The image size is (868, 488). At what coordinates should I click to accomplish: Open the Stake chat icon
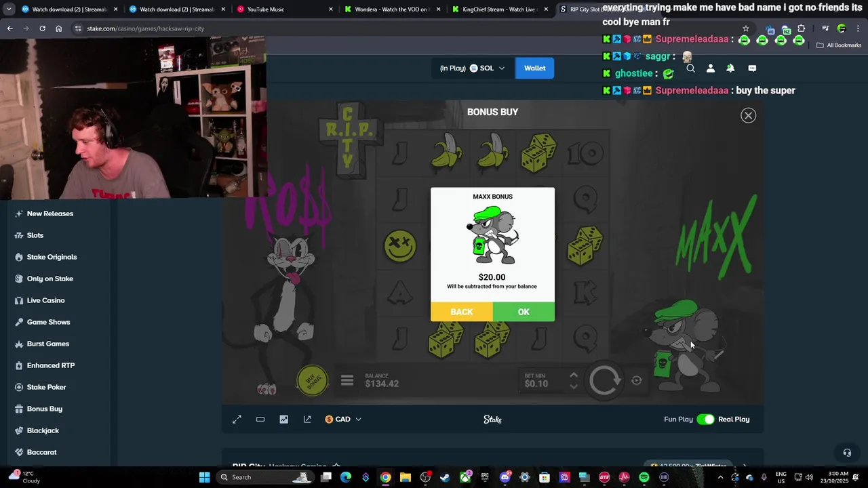pyautogui.click(x=752, y=68)
